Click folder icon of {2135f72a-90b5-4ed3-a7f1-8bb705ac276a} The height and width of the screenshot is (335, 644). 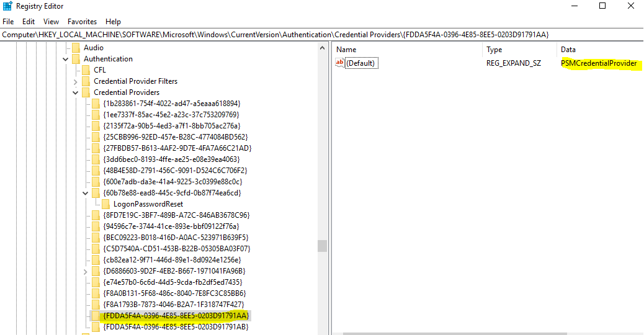[96, 126]
